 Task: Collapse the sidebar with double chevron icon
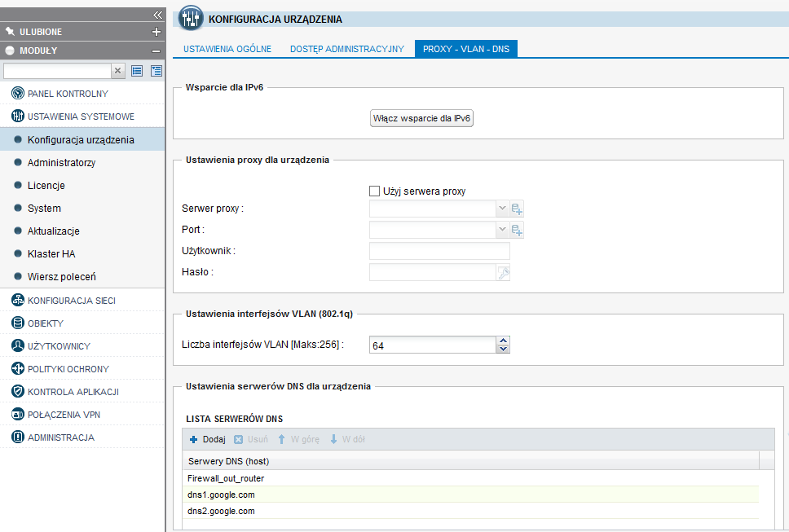(157, 15)
